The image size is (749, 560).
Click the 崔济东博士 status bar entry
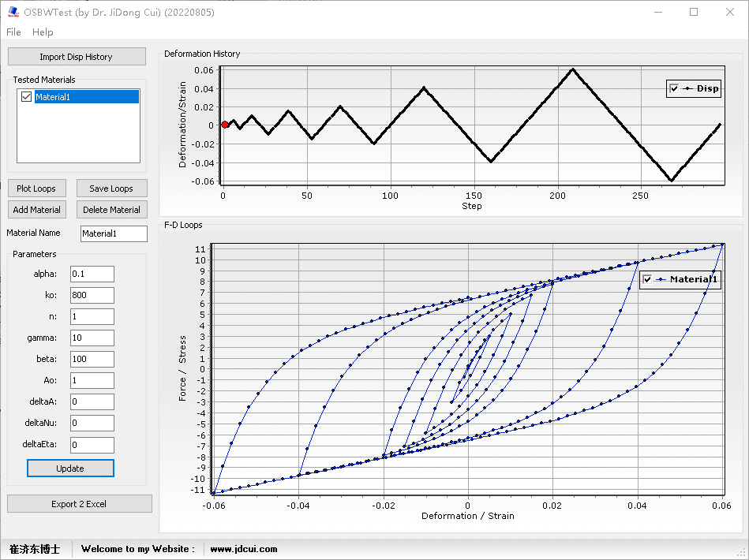(35, 549)
